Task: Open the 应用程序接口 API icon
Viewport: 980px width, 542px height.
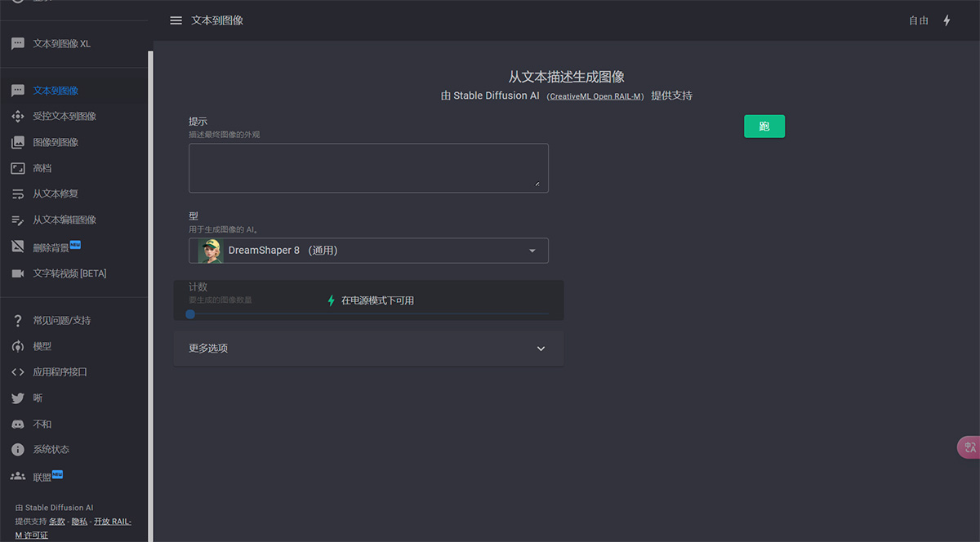Action: tap(17, 371)
